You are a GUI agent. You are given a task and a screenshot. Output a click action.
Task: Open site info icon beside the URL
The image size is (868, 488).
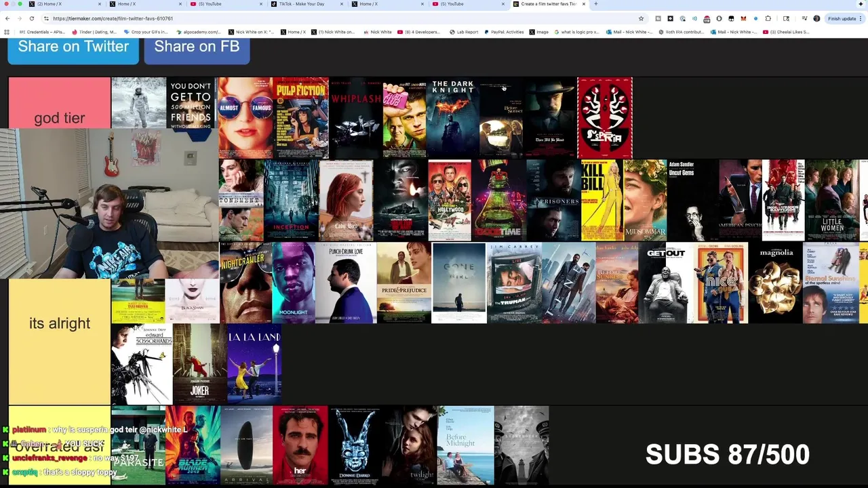(46, 18)
